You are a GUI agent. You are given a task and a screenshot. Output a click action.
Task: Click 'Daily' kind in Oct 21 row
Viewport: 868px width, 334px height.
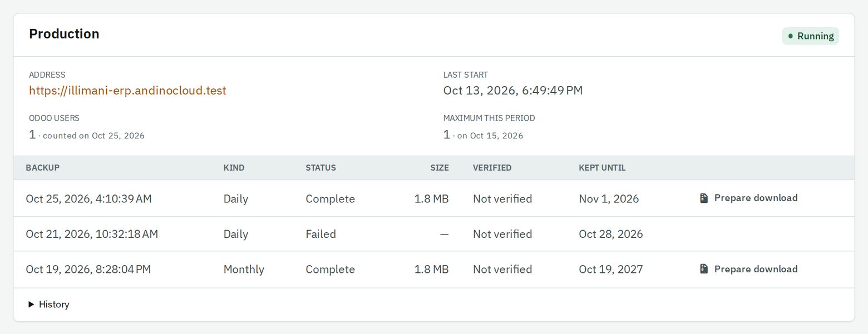[x=236, y=234]
